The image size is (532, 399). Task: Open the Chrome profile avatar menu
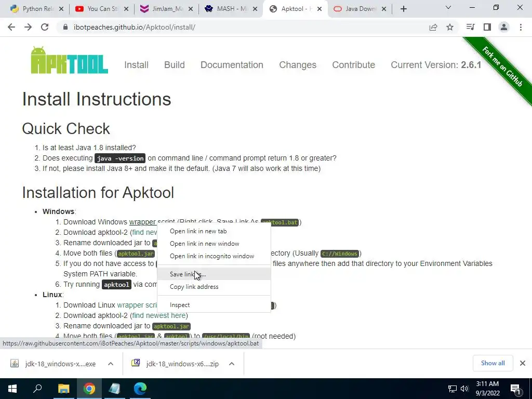tap(504, 27)
